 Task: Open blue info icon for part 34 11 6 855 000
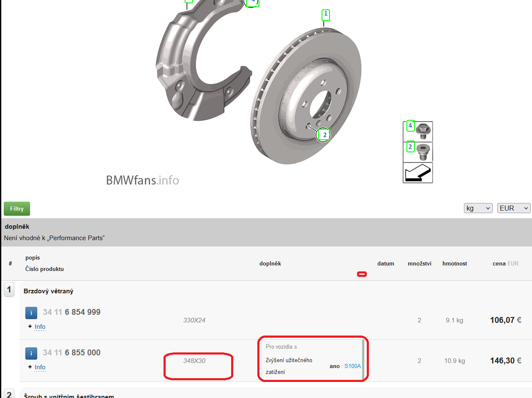click(31, 354)
